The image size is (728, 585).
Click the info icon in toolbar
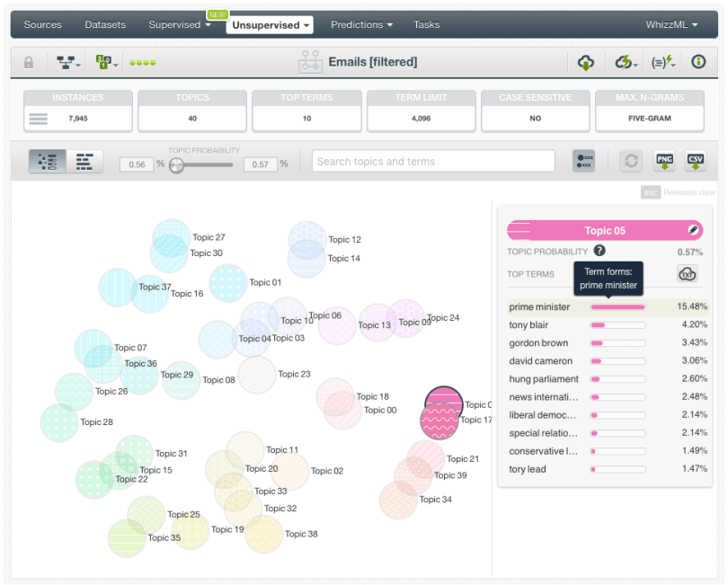(x=698, y=63)
